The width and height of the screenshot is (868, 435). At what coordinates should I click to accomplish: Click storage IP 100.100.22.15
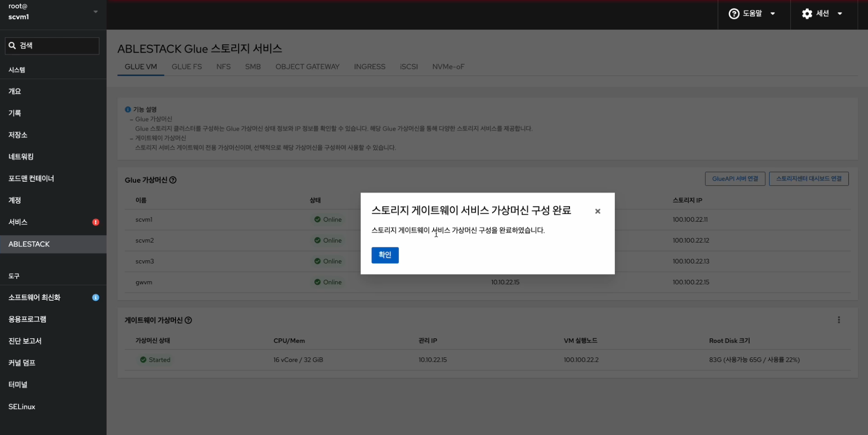pos(691,283)
